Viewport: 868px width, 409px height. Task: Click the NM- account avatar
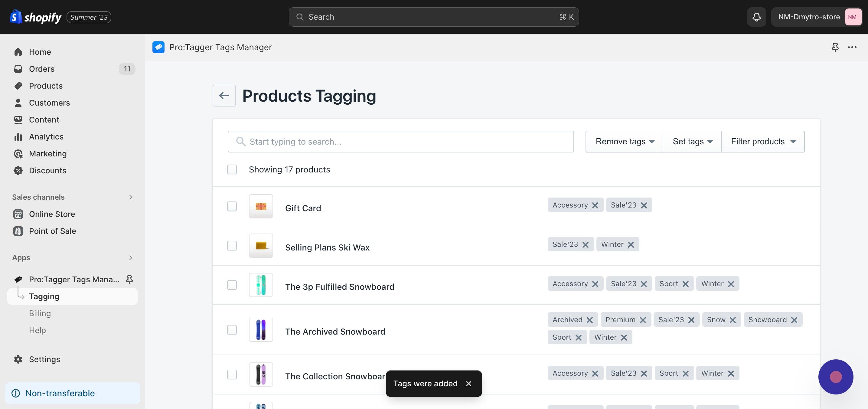[853, 17]
